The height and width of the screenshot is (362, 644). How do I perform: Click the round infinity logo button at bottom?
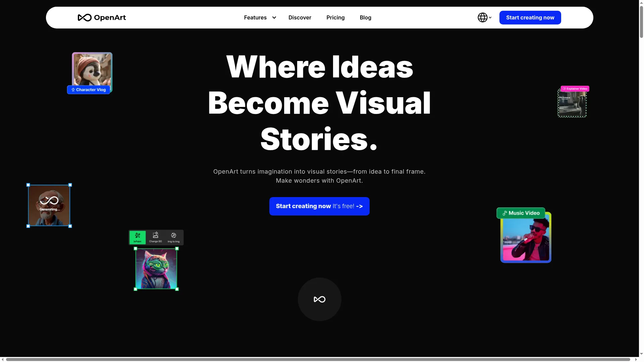tap(319, 299)
